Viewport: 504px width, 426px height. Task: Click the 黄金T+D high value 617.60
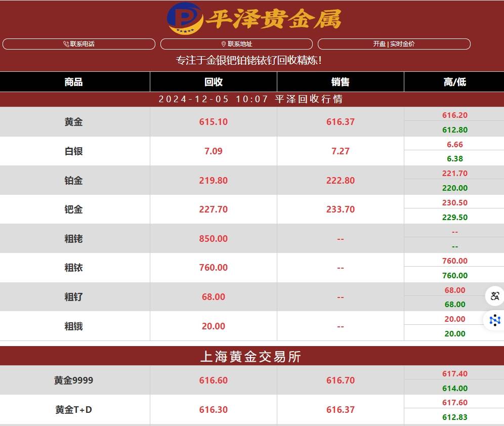(x=455, y=403)
